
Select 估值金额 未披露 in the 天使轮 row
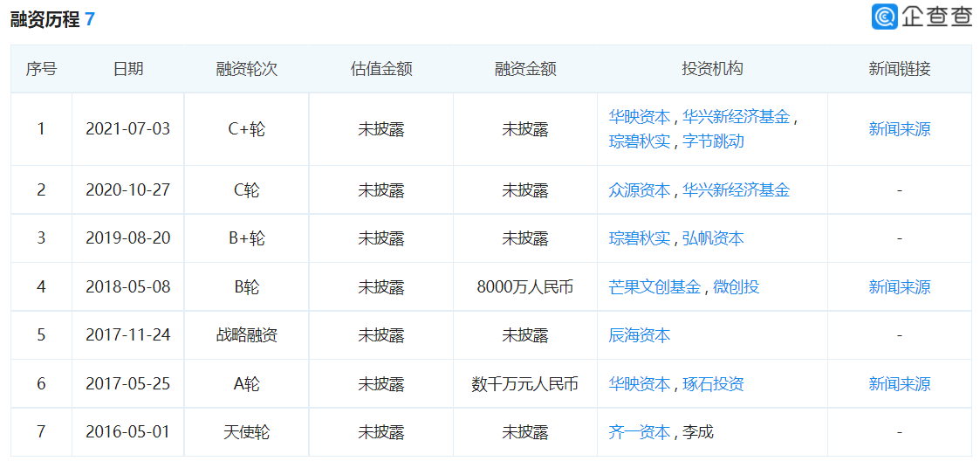[381, 431]
